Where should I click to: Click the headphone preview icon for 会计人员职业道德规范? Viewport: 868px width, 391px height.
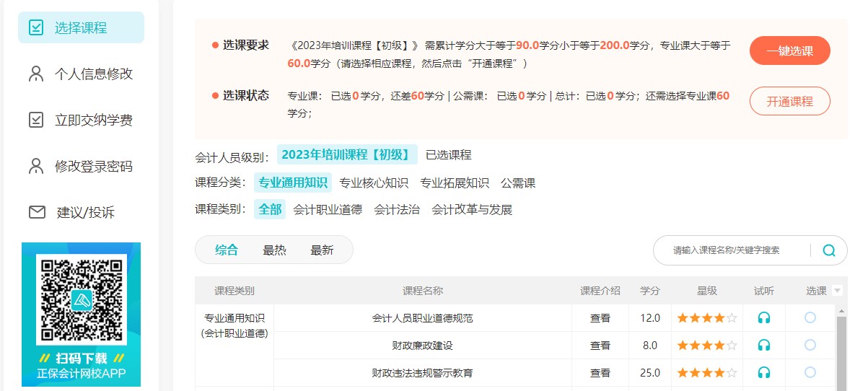764,317
